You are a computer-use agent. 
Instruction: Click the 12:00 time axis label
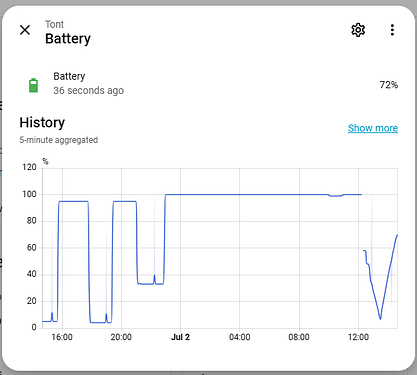pyautogui.click(x=358, y=337)
